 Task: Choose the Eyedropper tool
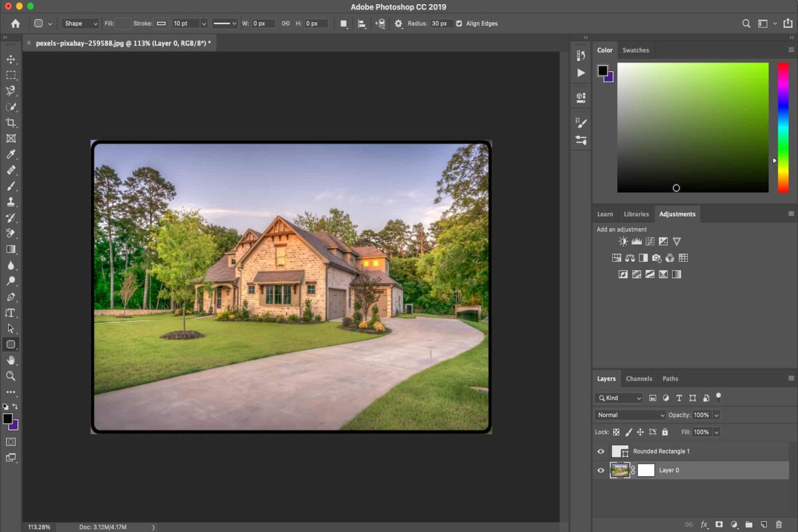click(11, 154)
